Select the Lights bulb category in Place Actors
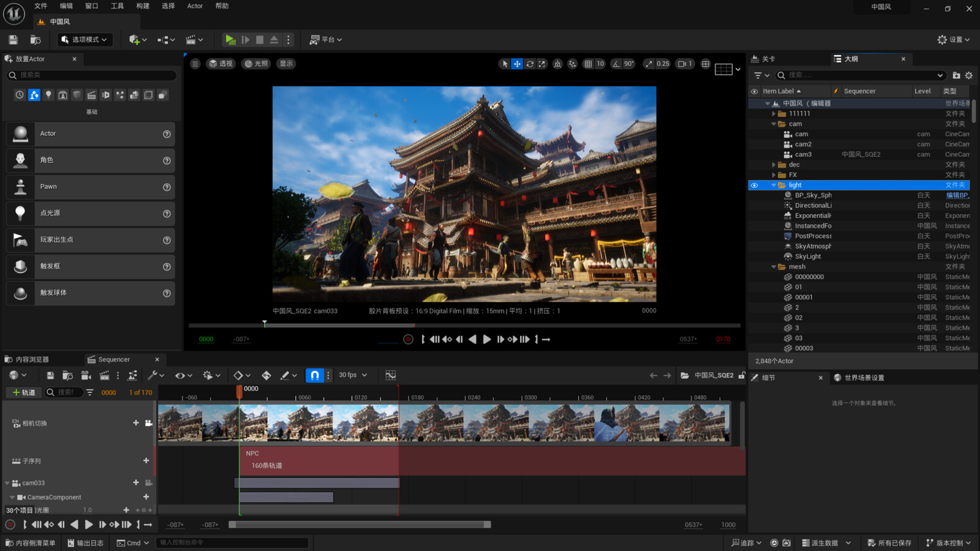 tap(48, 95)
